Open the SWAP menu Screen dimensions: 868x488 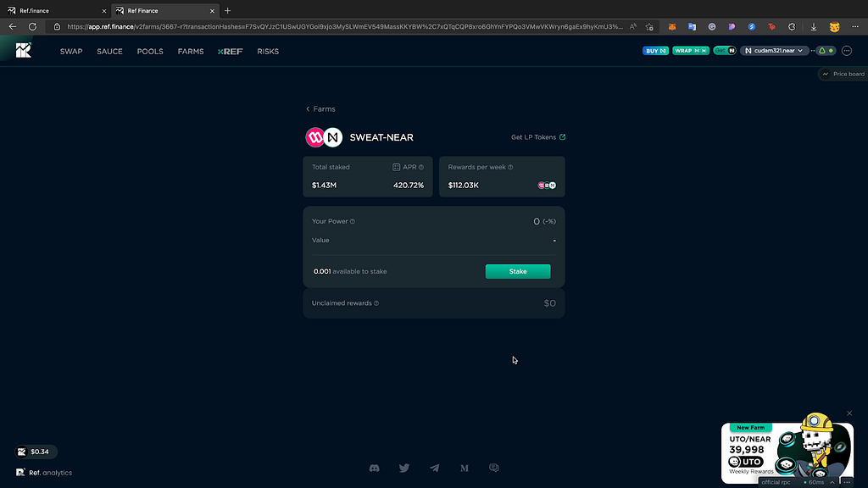(x=71, y=52)
